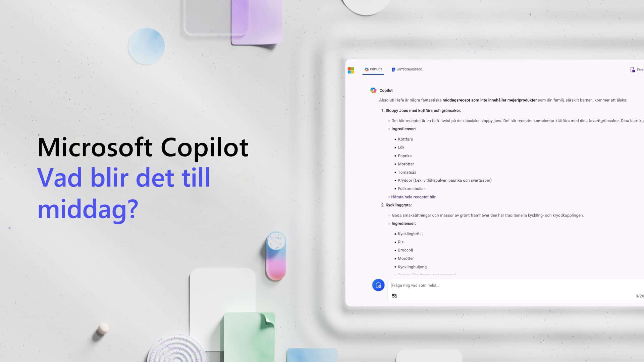Image resolution: width=644 pixels, height=362 pixels.
Task: Click the Copilot avatar icon
Action: click(373, 90)
